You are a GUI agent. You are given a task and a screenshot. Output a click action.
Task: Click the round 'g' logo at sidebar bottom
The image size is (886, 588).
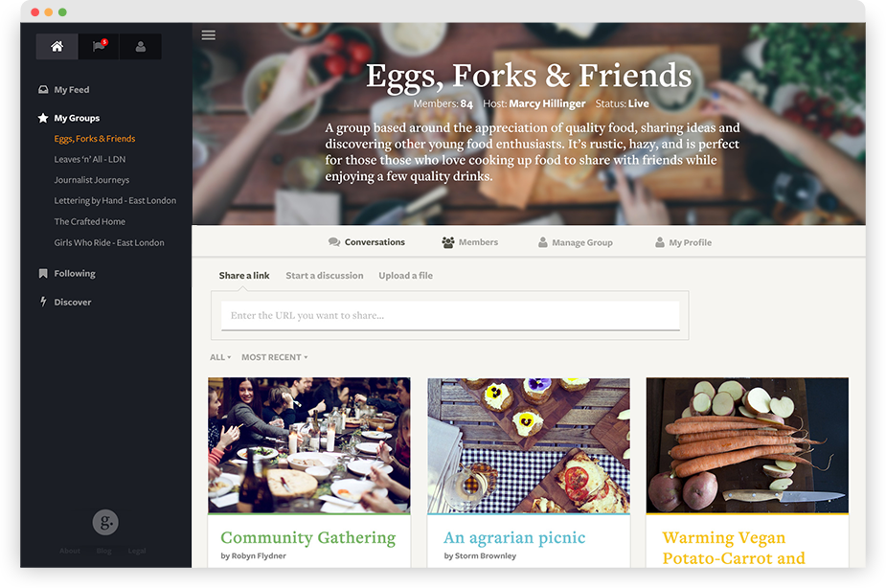pos(105,523)
